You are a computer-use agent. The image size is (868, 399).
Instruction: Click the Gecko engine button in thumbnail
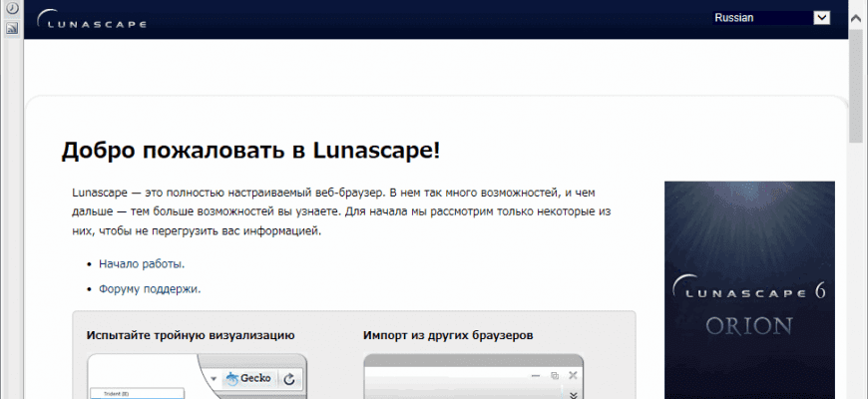click(x=249, y=378)
